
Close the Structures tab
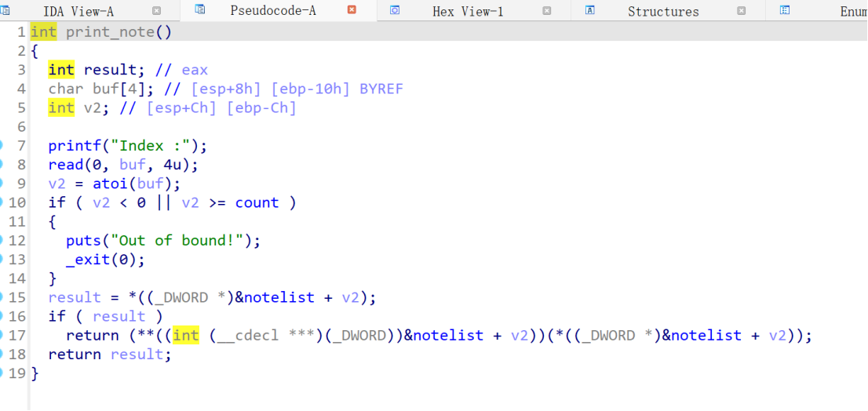(741, 11)
